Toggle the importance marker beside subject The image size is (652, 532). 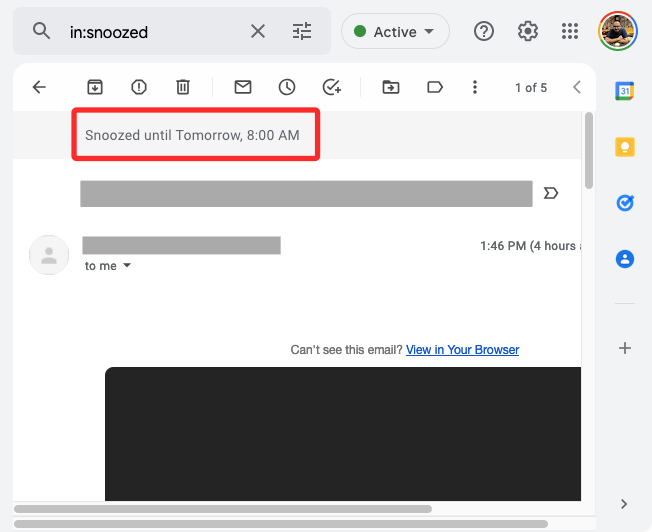point(550,193)
